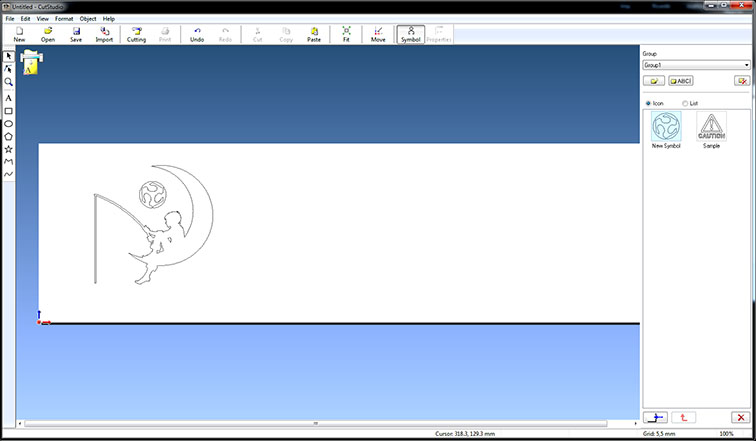Click the red X delete symbol button
The height and width of the screenshot is (441, 756).
(741, 417)
